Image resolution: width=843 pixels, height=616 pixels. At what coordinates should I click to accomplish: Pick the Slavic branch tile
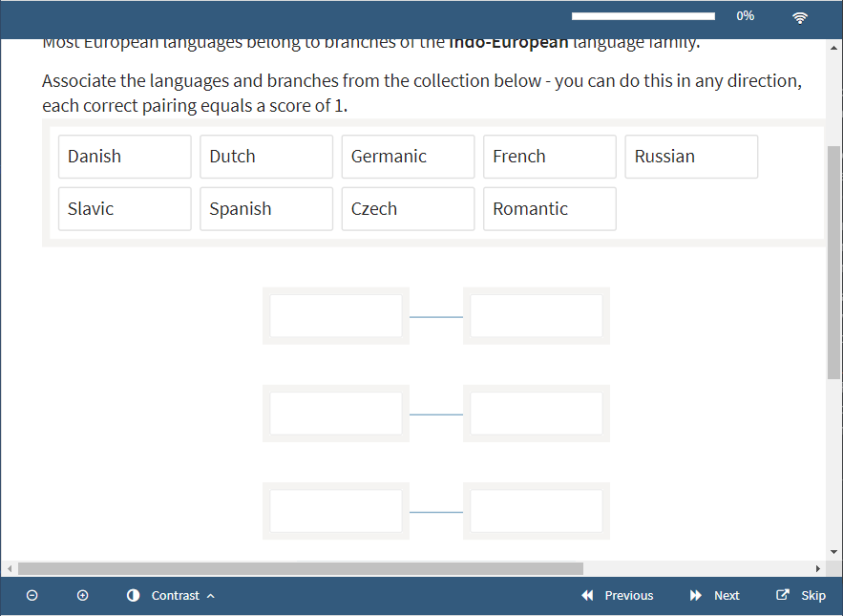[x=125, y=209]
